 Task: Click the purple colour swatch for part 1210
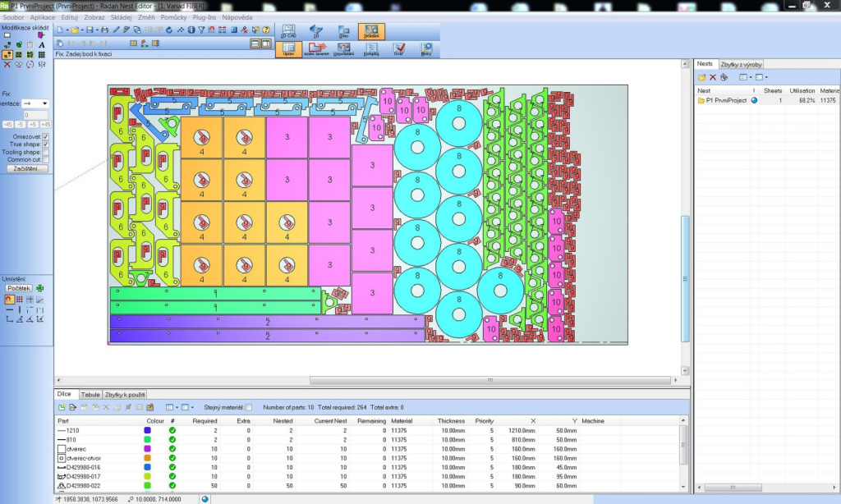click(148, 430)
